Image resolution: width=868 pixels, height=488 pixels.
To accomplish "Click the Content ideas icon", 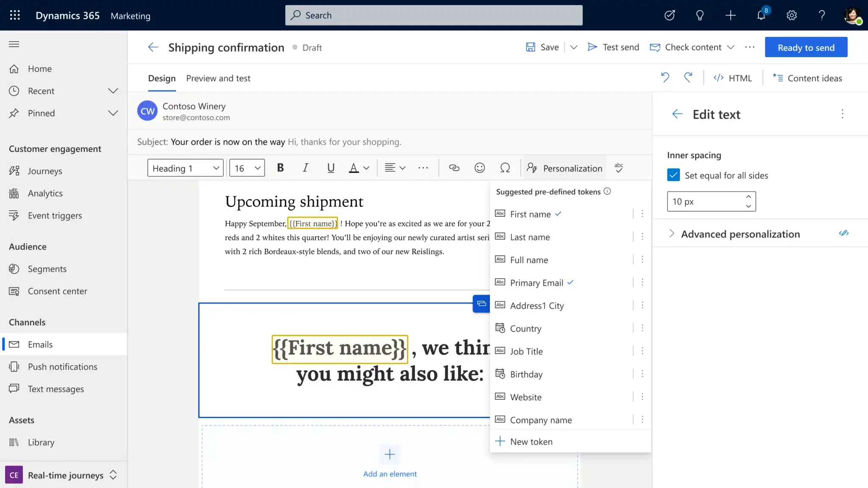I will click(777, 78).
